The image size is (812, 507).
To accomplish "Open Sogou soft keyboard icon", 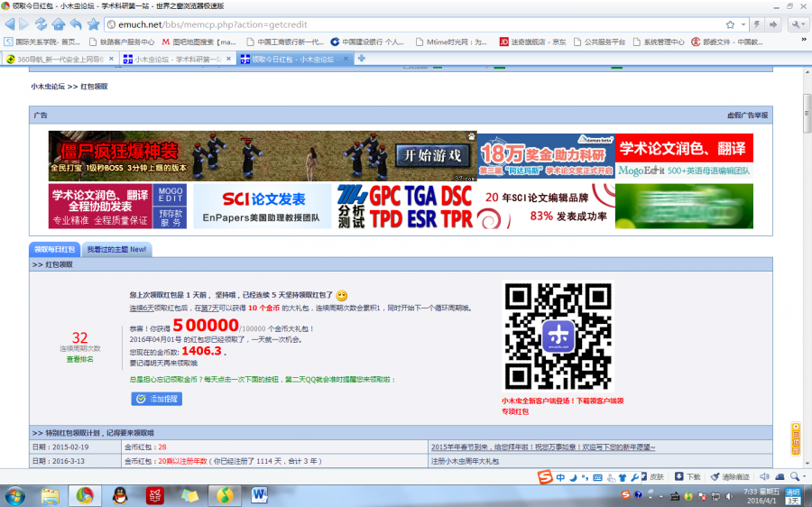I will 597,477.
